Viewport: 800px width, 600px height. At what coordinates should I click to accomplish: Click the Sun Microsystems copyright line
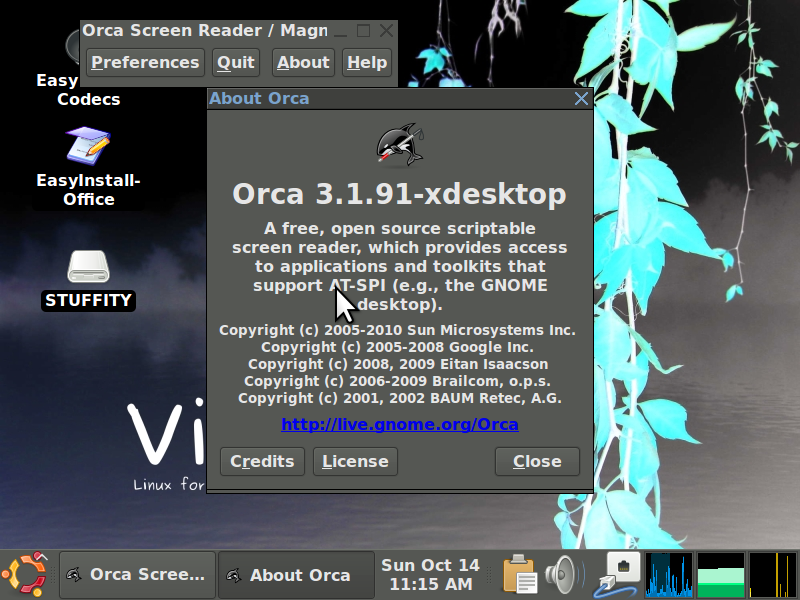click(397, 330)
